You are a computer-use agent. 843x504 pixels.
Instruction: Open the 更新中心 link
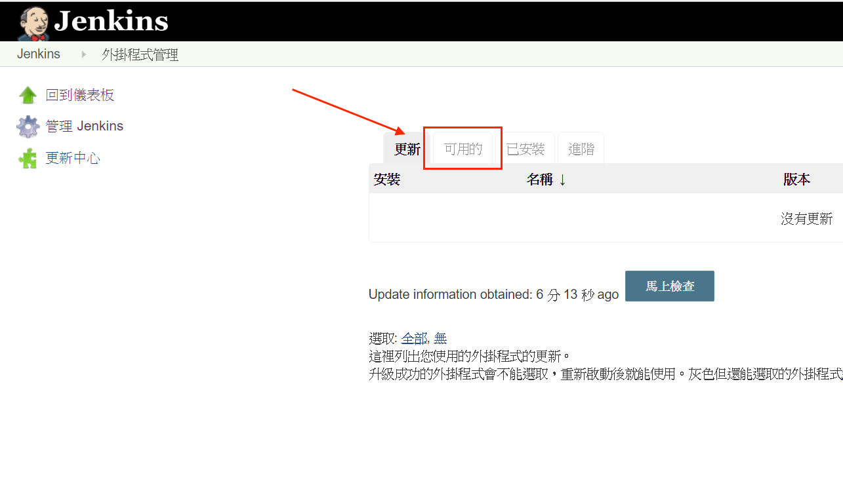[x=73, y=158]
